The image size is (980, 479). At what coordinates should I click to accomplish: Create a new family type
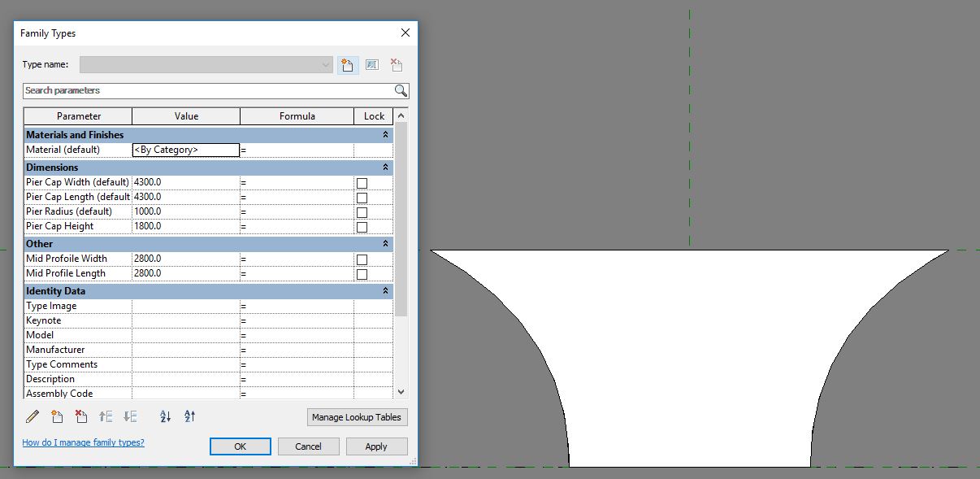[x=348, y=65]
